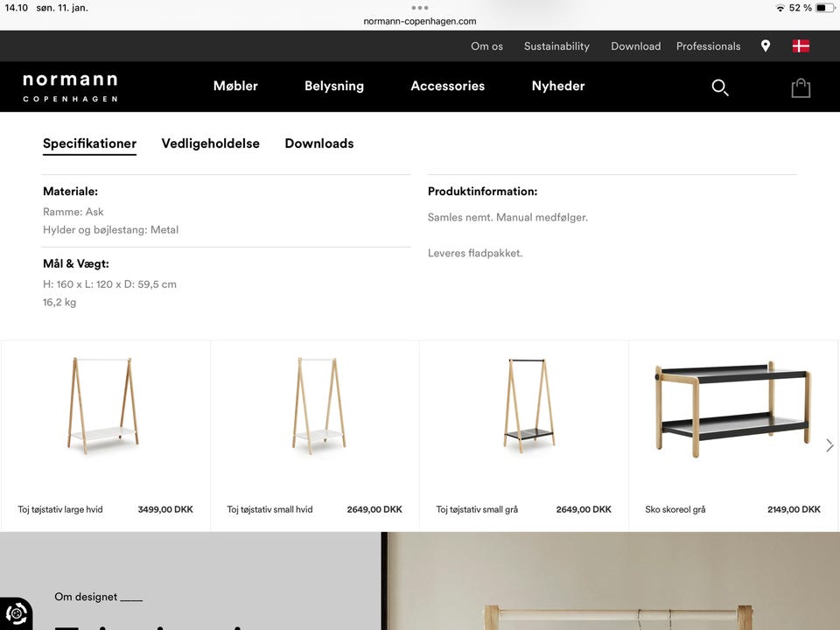Open search with the magnifying glass icon
840x630 pixels.
coord(719,87)
